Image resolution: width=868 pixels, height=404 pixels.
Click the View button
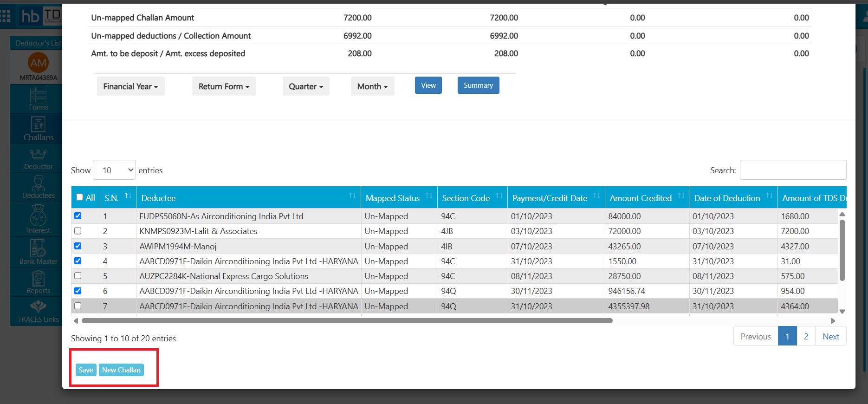click(x=428, y=85)
